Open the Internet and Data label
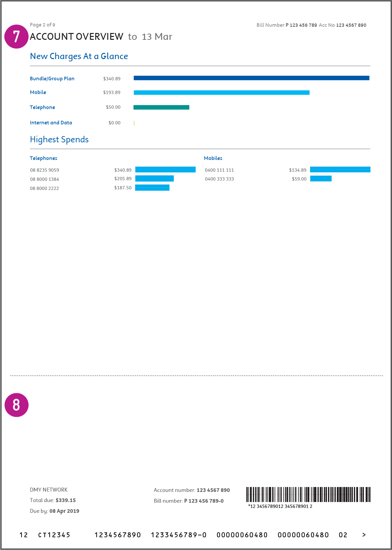Image resolution: width=392 pixels, height=550 pixels. point(51,123)
